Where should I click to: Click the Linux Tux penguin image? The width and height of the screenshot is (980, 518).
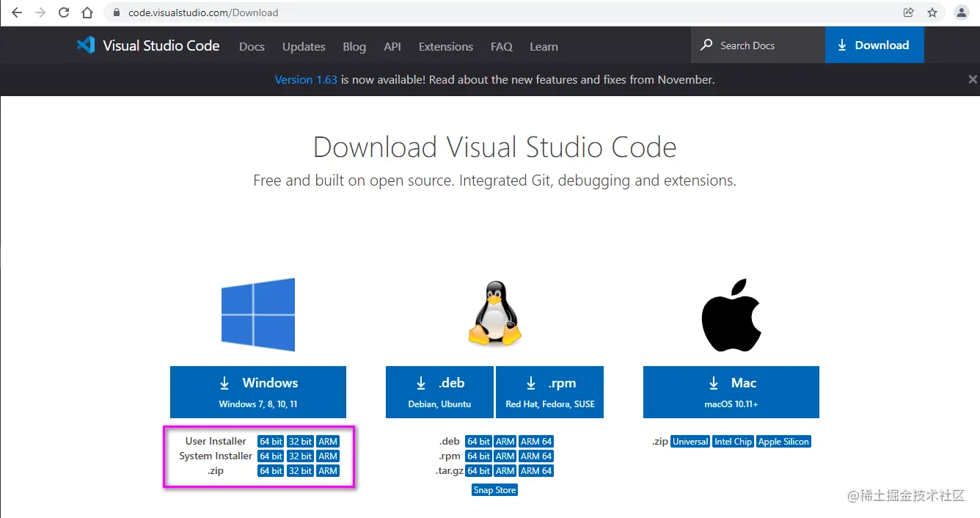tap(495, 314)
